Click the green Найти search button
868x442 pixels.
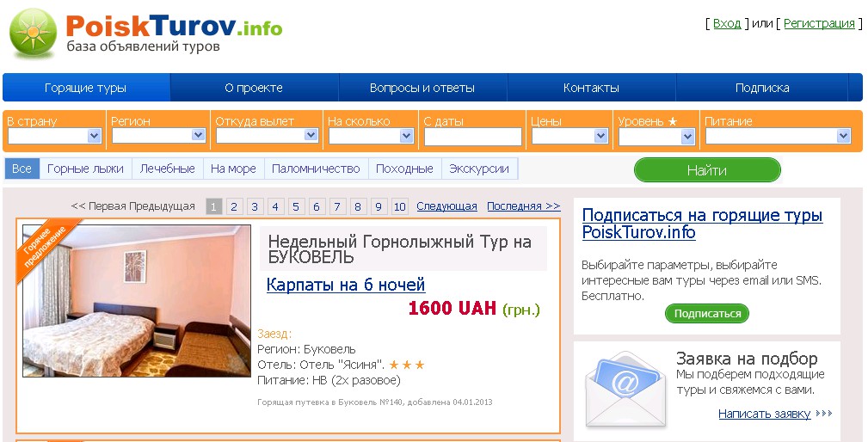pyautogui.click(x=707, y=169)
